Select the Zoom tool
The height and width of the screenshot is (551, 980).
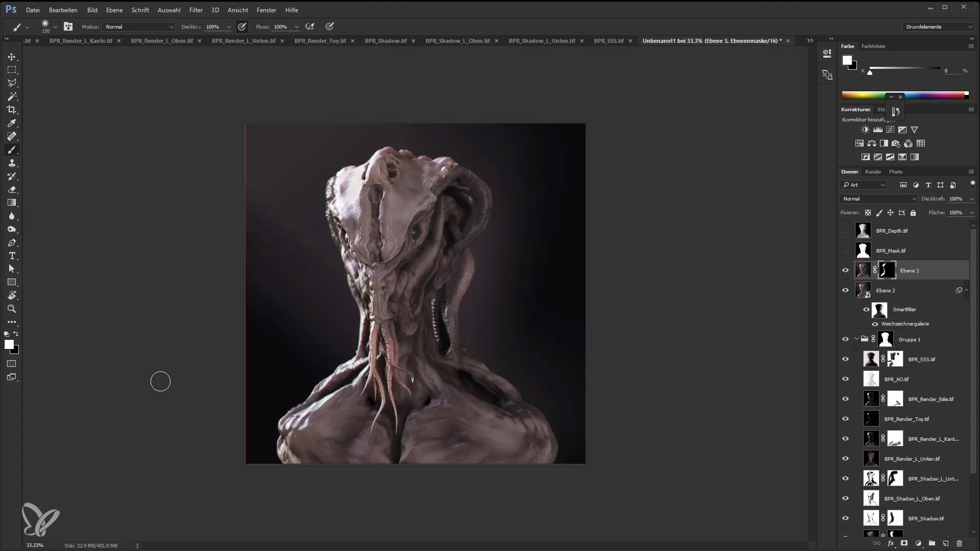point(12,309)
